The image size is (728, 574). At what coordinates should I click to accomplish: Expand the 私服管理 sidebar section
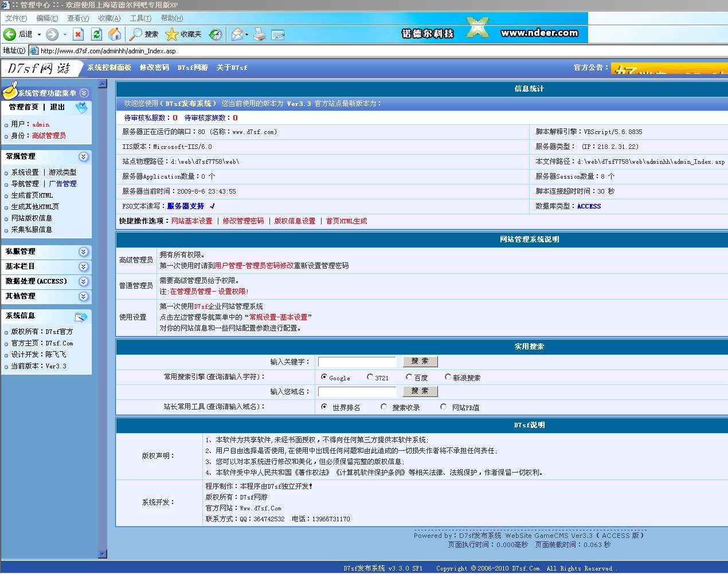[x=84, y=251]
